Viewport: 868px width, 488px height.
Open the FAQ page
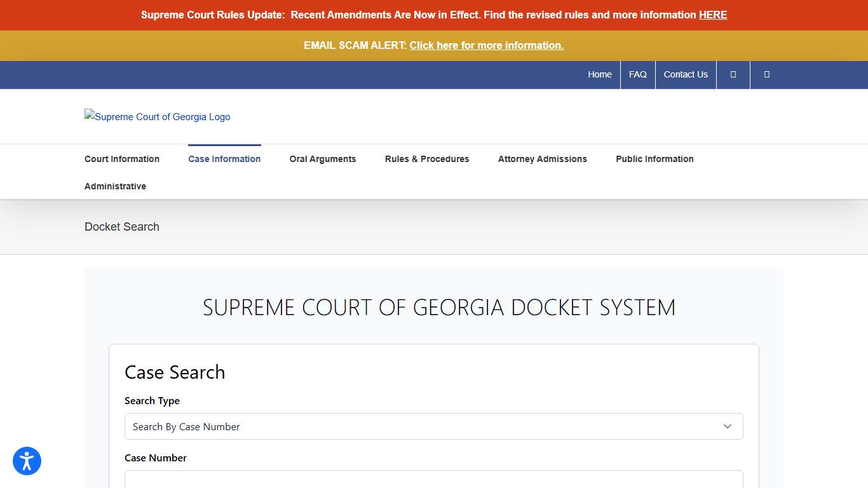coord(637,74)
